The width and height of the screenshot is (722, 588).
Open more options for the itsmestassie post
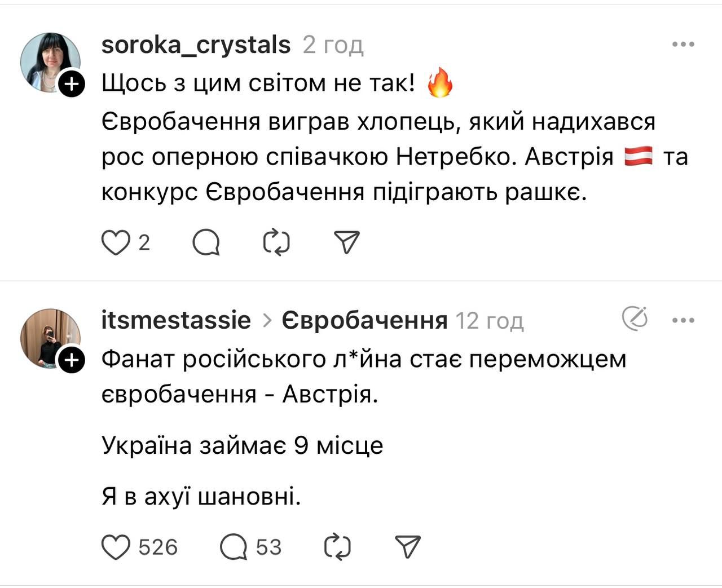pos(683,321)
